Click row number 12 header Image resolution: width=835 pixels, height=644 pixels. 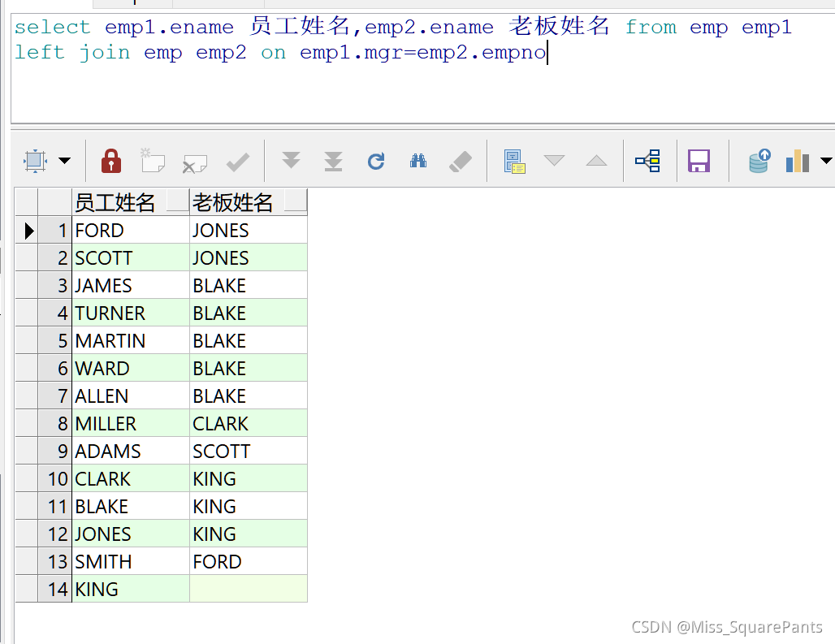click(x=55, y=535)
